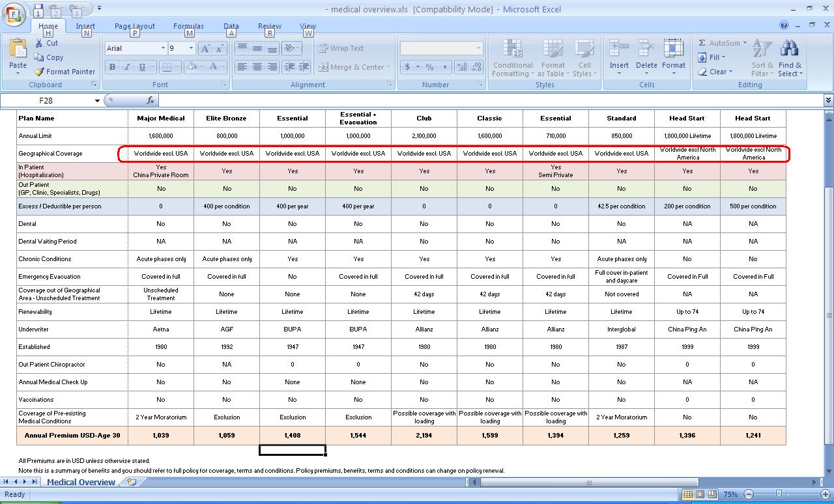This screenshot has width=834, height=504.
Task: Click the Zoom Out minus button
Action: (x=749, y=494)
